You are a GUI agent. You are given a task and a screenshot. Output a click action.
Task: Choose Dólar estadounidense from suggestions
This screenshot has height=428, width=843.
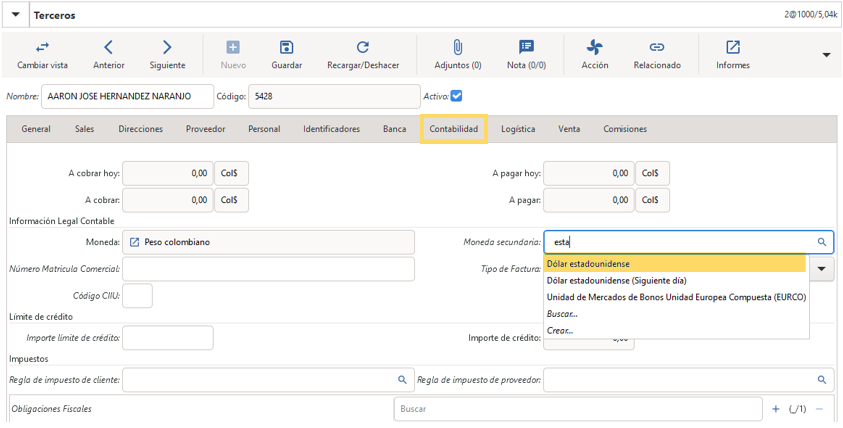click(x=675, y=264)
